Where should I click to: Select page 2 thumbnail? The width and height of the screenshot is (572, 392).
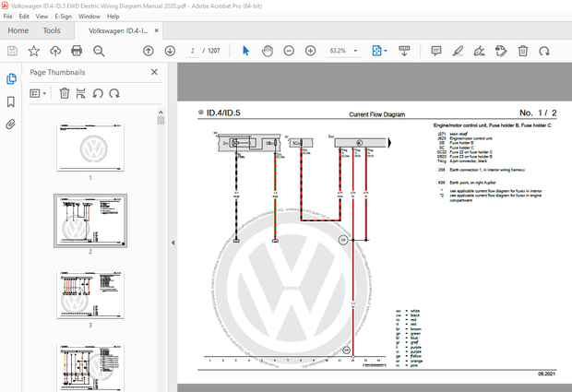tap(90, 221)
